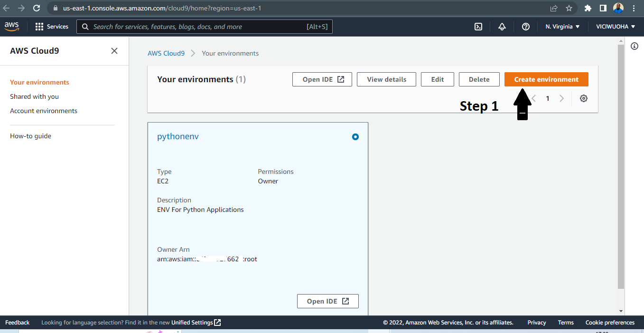Viewport: 644px width, 333px height.
Task: Click the ENV For Python Applications description
Action: pyautogui.click(x=200, y=209)
